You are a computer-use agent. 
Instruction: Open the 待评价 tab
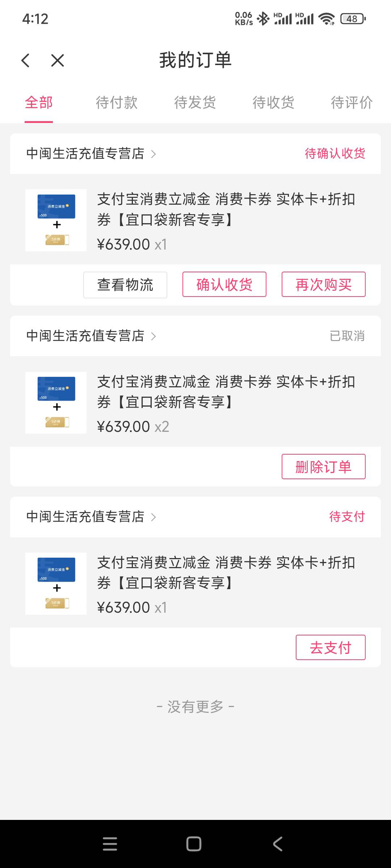[x=351, y=102]
